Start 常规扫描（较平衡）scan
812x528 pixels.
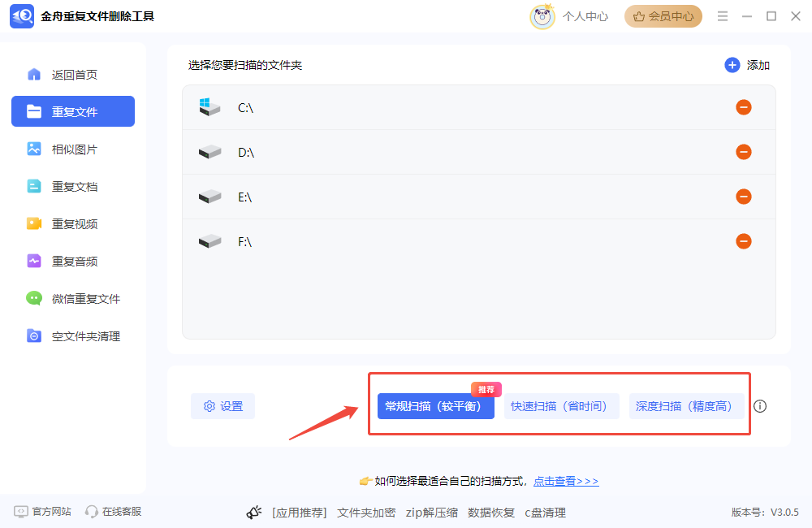point(435,406)
